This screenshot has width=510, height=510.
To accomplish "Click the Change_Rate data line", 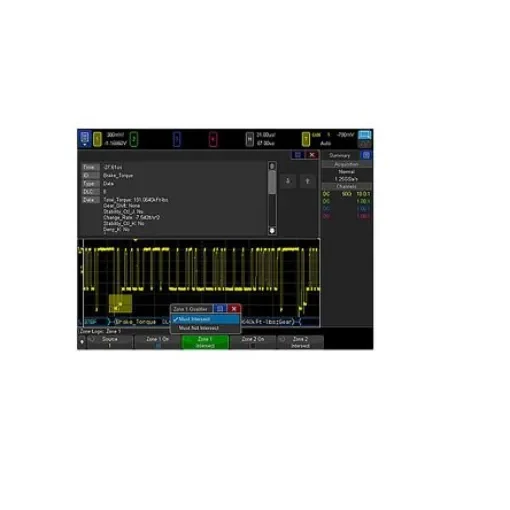I will tap(131, 217).
